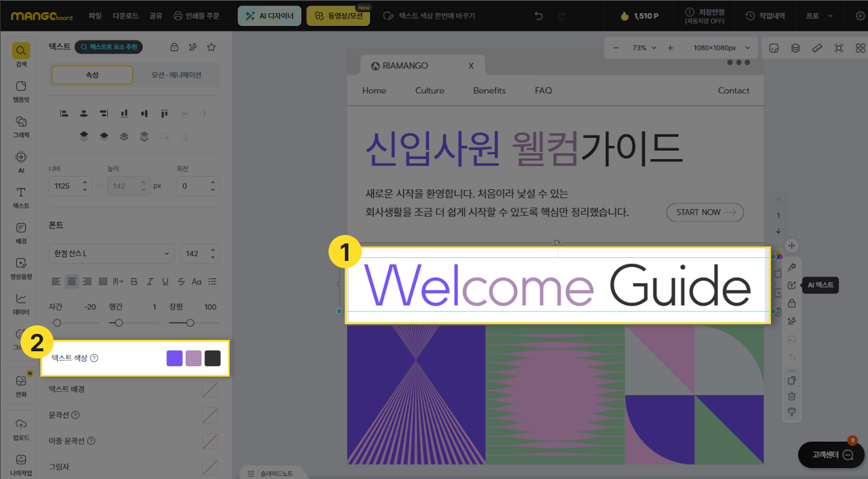Set text alignment to left
This screenshot has width=868, height=479.
click(x=56, y=281)
